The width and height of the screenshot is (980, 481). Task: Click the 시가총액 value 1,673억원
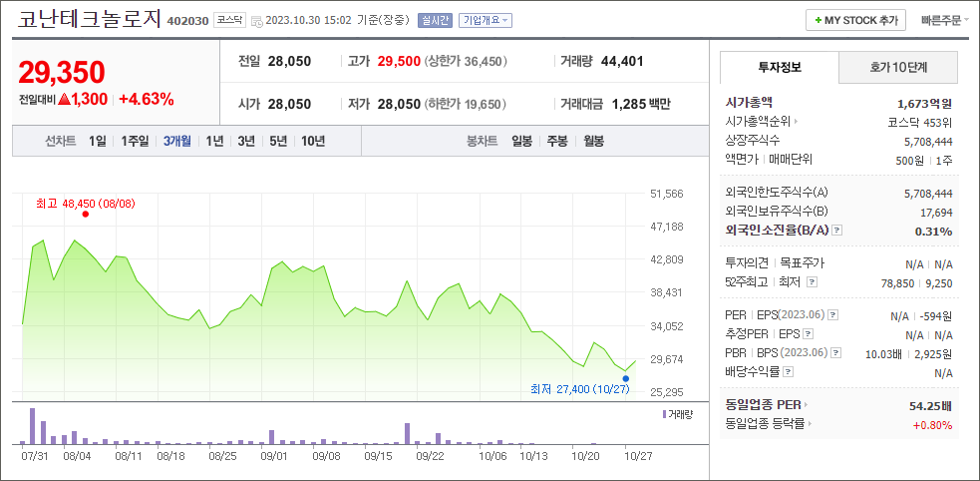(924, 103)
